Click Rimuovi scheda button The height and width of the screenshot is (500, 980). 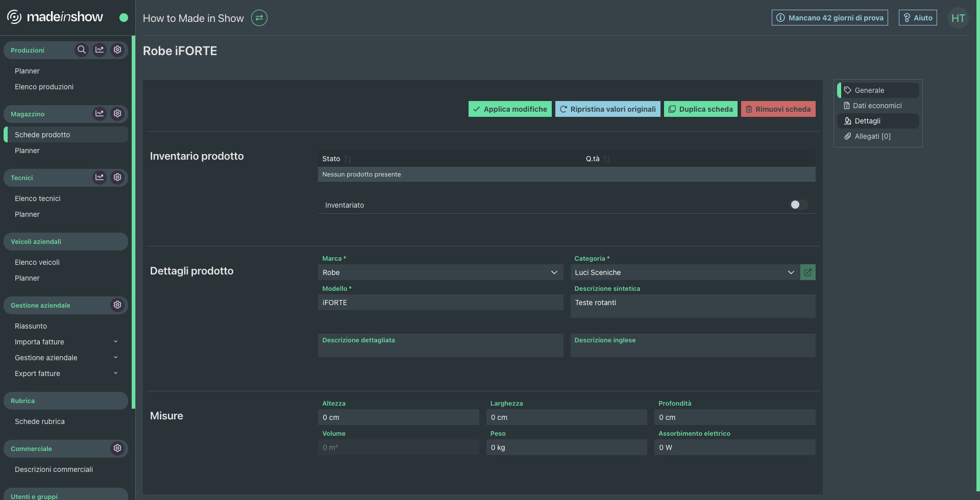(x=778, y=109)
